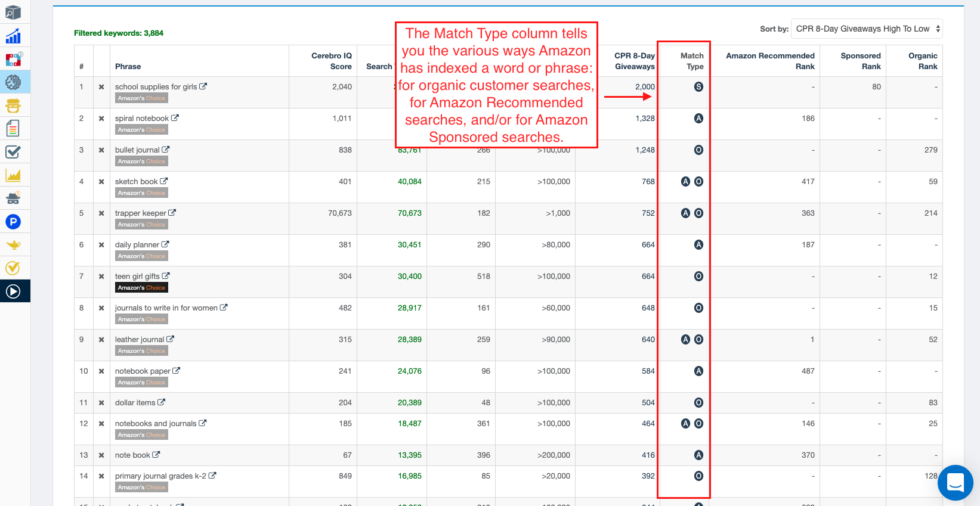Image resolution: width=980 pixels, height=506 pixels.
Task: Click Amazon's Choice badge under daily planner
Action: 141,256
